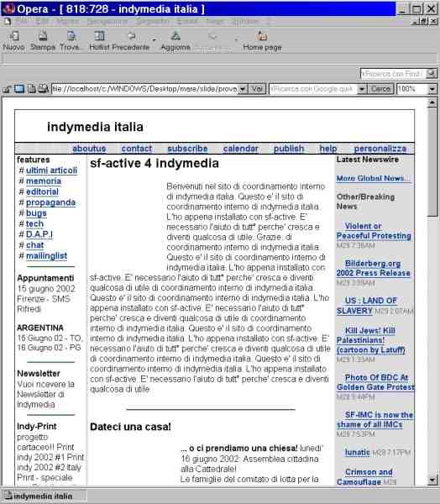This screenshot has width=440, height=504.
Task: Click the Opera logo in the title bar
Action: (8, 8)
